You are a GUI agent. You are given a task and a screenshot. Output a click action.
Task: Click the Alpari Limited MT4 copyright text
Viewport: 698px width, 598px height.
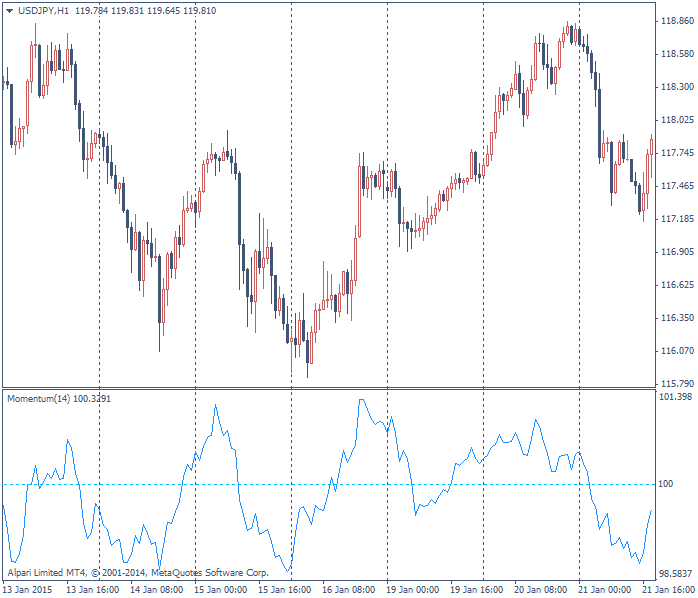click(138, 573)
